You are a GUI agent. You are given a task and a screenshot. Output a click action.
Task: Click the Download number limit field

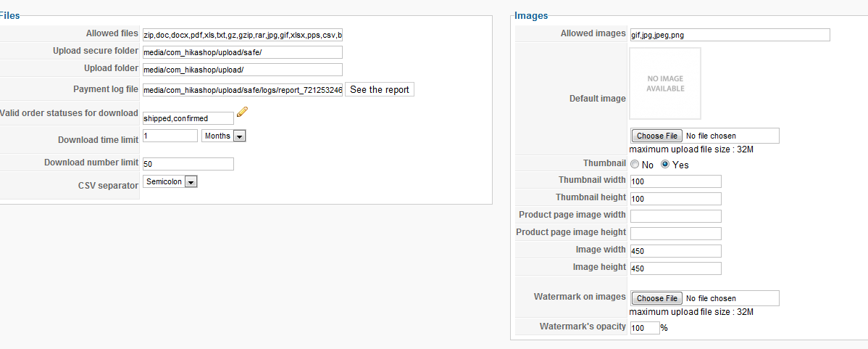[x=188, y=164]
